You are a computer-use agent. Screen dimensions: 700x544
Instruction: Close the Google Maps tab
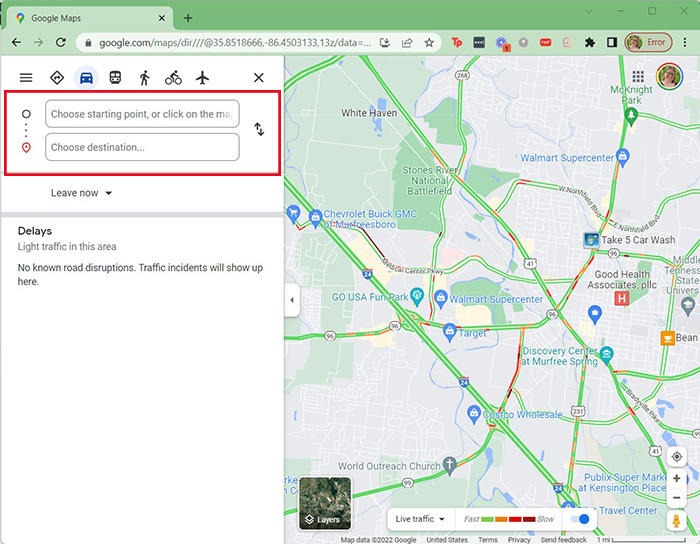click(x=162, y=18)
